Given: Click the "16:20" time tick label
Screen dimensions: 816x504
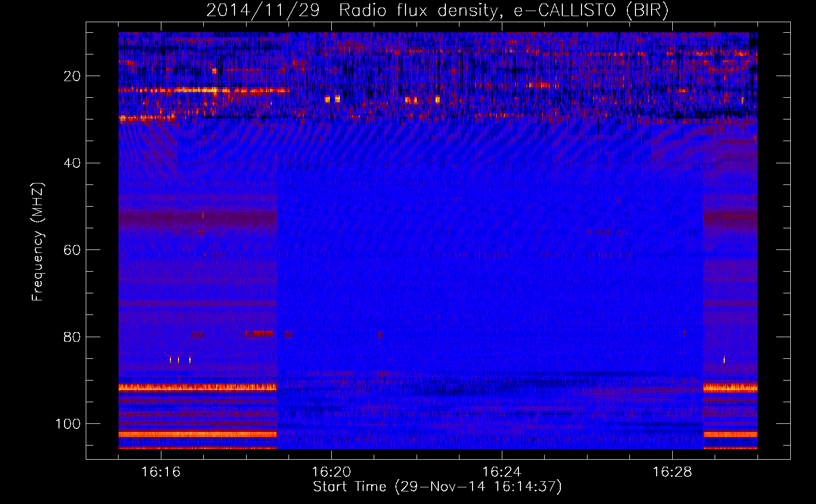Looking at the screenshot, I should (x=331, y=472).
